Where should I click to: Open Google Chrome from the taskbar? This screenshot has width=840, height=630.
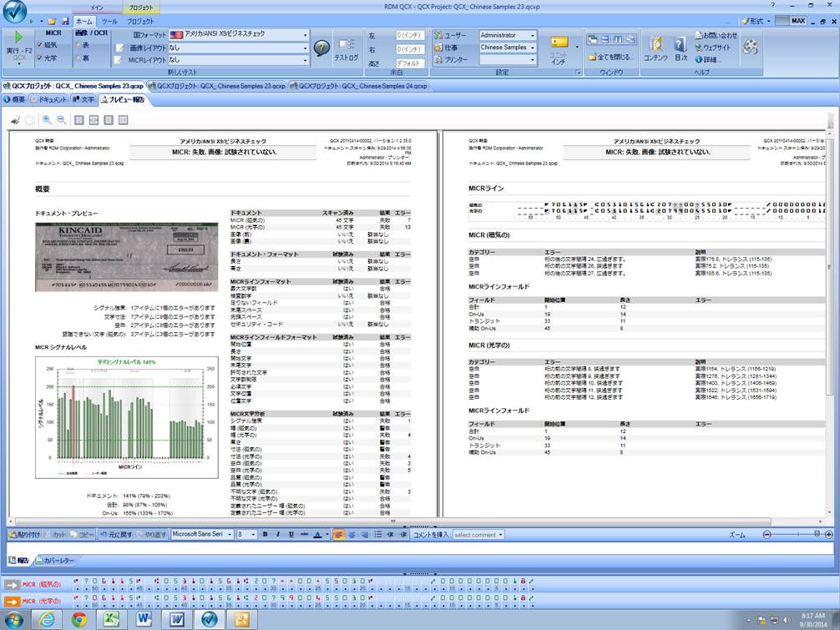pos(78,618)
